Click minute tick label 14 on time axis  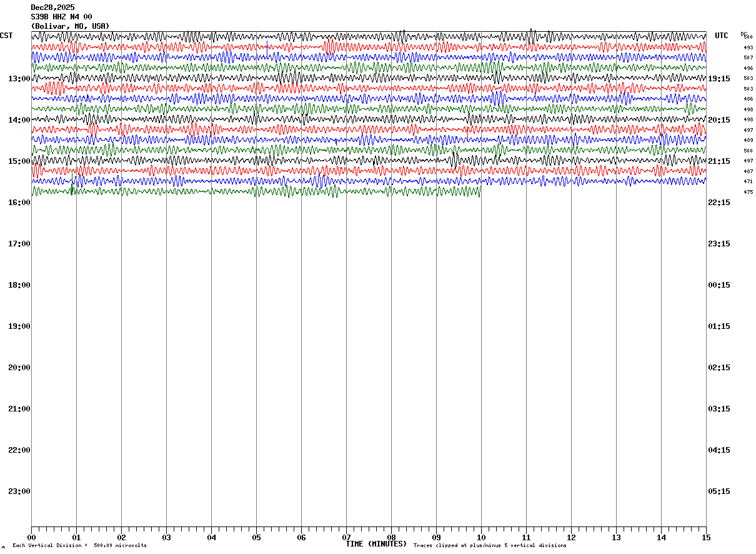(x=661, y=538)
